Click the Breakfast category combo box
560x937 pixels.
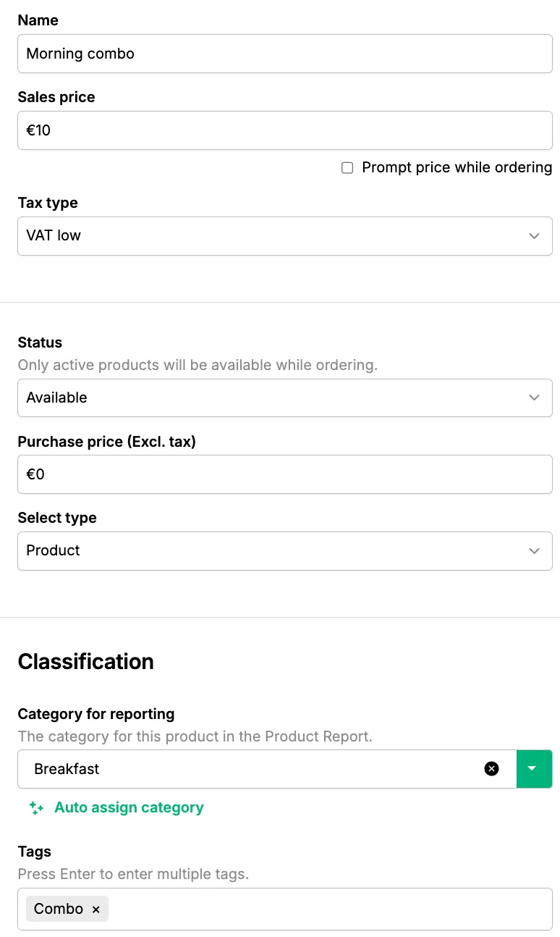(x=246, y=769)
